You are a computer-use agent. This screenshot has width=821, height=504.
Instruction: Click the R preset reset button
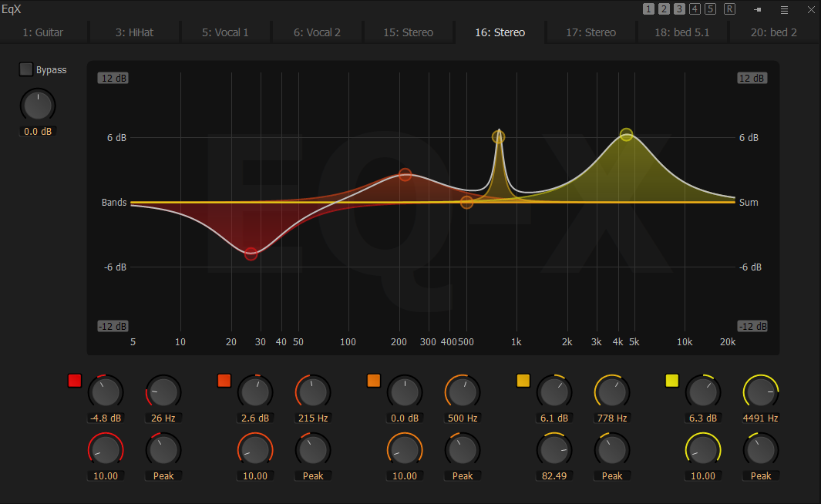point(728,8)
